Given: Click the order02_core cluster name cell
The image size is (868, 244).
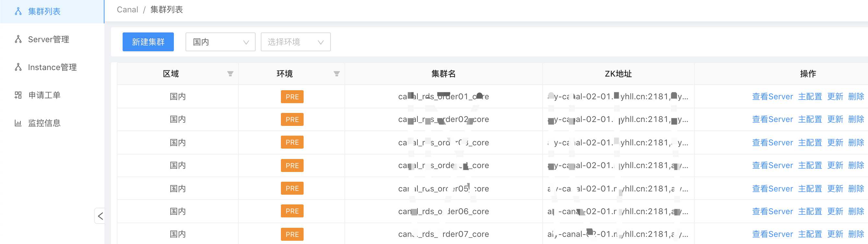Looking at the screenshot, I should click(443, 119).
